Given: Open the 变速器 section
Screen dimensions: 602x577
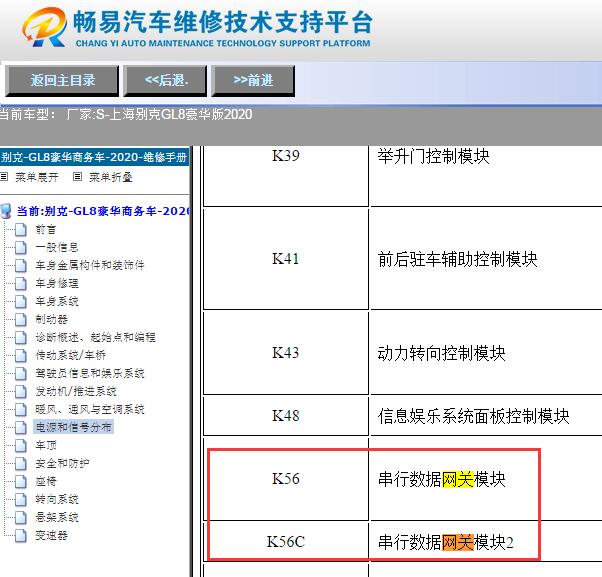Looking at the screenshot, I should click(x=51, y=535).
